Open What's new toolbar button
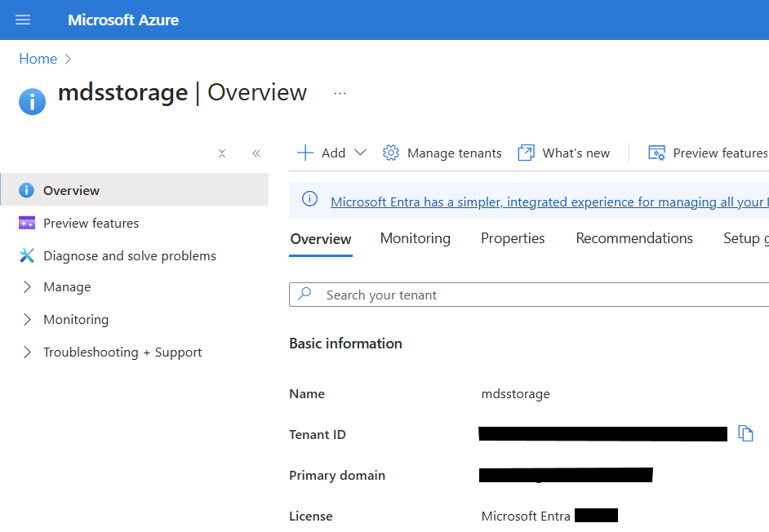Image resolution: width=769 pixels, height=532 pixels. click(563, 153)
